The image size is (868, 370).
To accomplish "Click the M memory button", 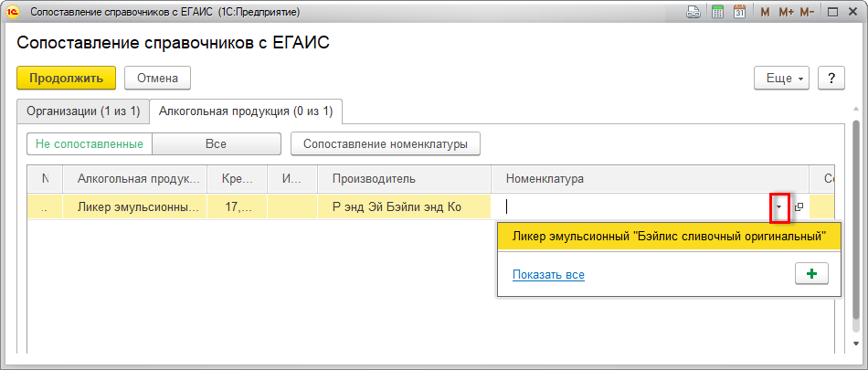I will [x=765, y=13].
